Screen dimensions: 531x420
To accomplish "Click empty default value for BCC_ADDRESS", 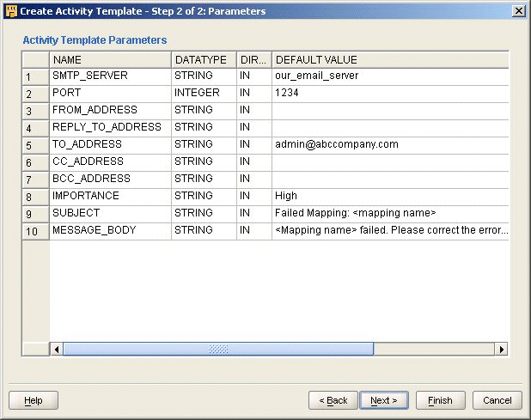I will click(390, 180).
